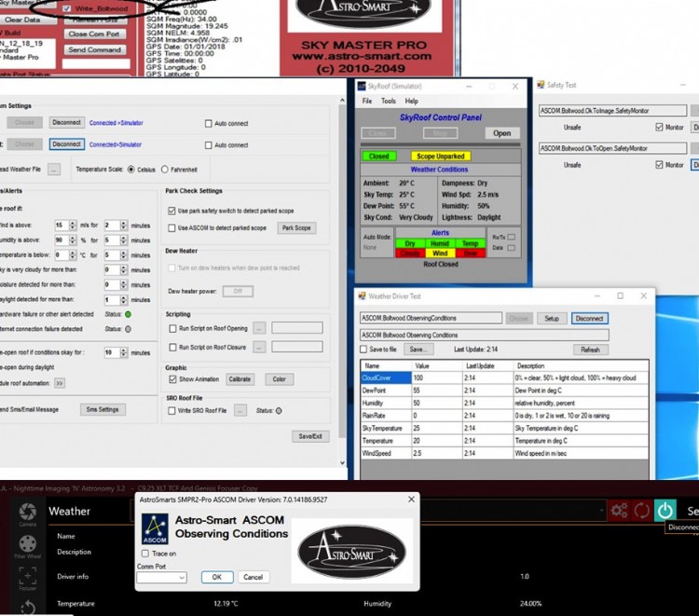Close the AstroSmarts ASCOM Driver dialog with X
This screenshot has width=699, height=616.
point(411,500)
